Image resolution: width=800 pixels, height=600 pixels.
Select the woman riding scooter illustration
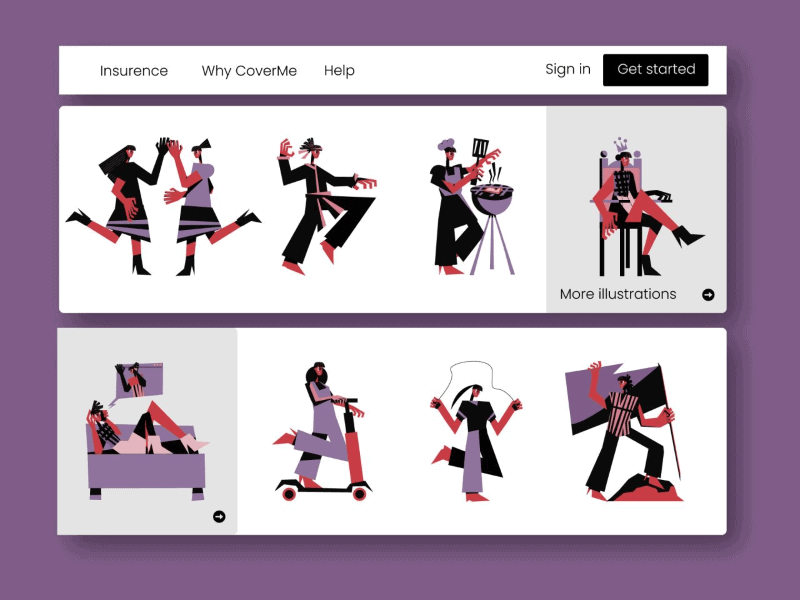click(323, 431)
